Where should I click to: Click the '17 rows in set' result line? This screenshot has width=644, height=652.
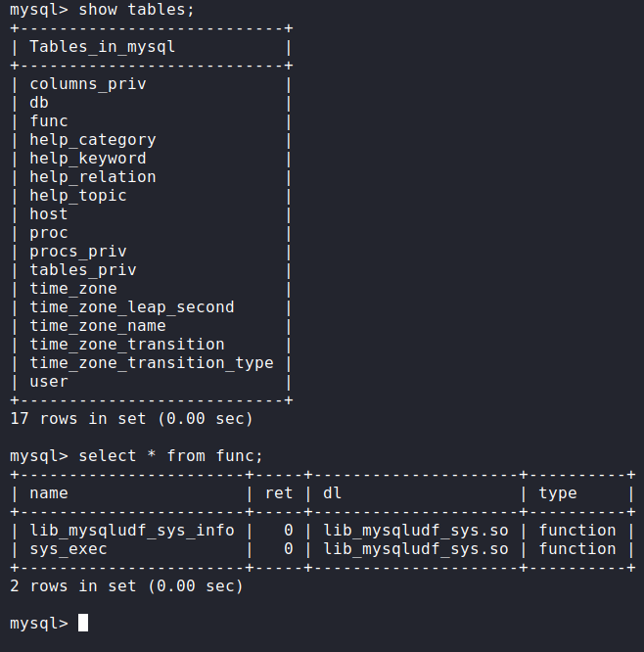tap(131, 419)
